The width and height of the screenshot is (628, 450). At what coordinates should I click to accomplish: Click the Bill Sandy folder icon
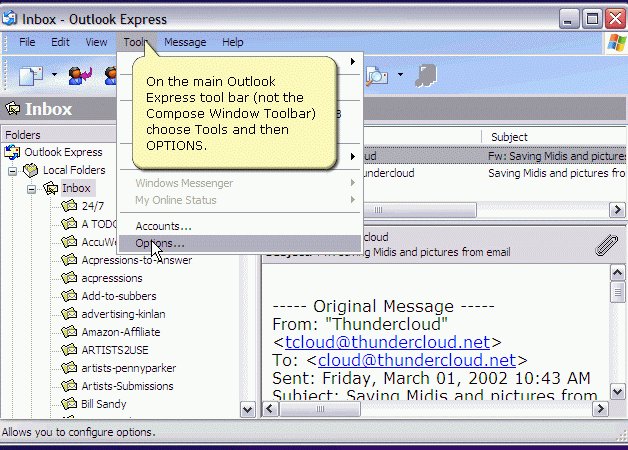click(x=69, y=404)
